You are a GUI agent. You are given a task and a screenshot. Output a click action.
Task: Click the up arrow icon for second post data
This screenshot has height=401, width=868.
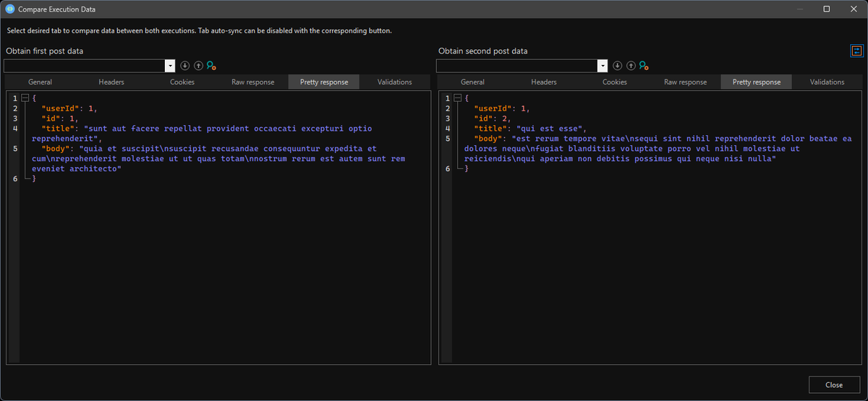click(631, 66)
